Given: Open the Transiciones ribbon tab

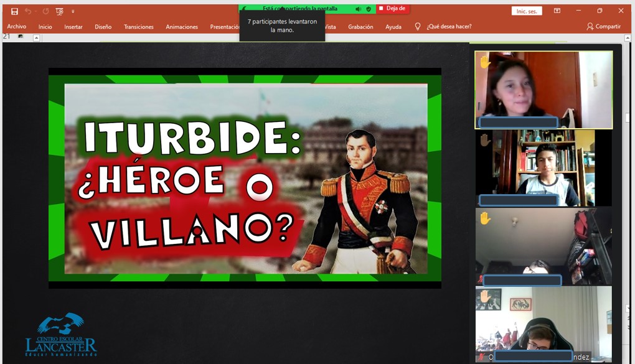Looking at the screenshot, I should click(x=138, y=27).
